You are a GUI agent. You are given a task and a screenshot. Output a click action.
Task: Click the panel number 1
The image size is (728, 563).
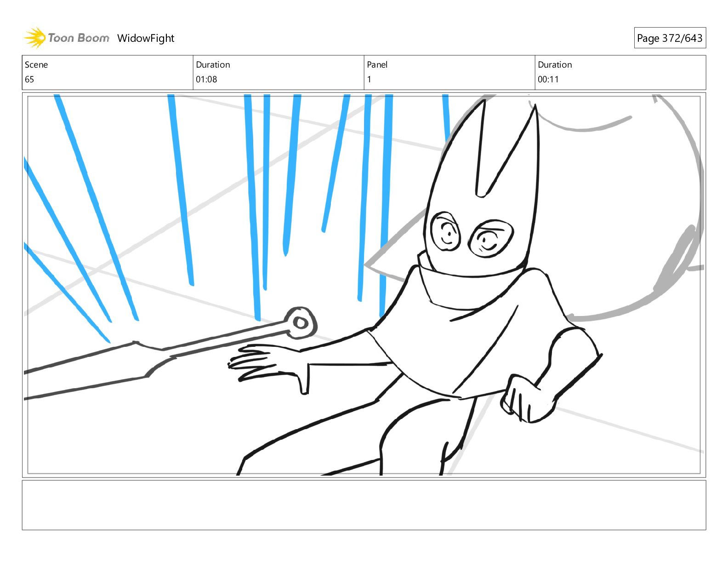click(x=369, y=79)
